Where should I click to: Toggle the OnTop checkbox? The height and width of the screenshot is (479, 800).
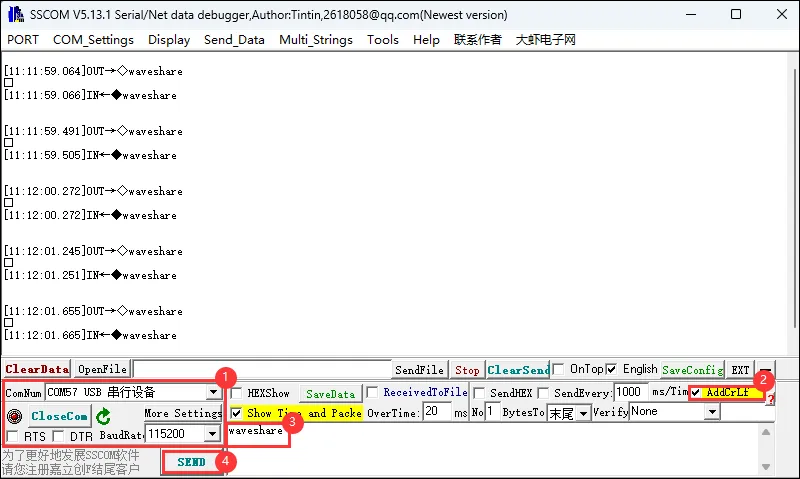559,369
